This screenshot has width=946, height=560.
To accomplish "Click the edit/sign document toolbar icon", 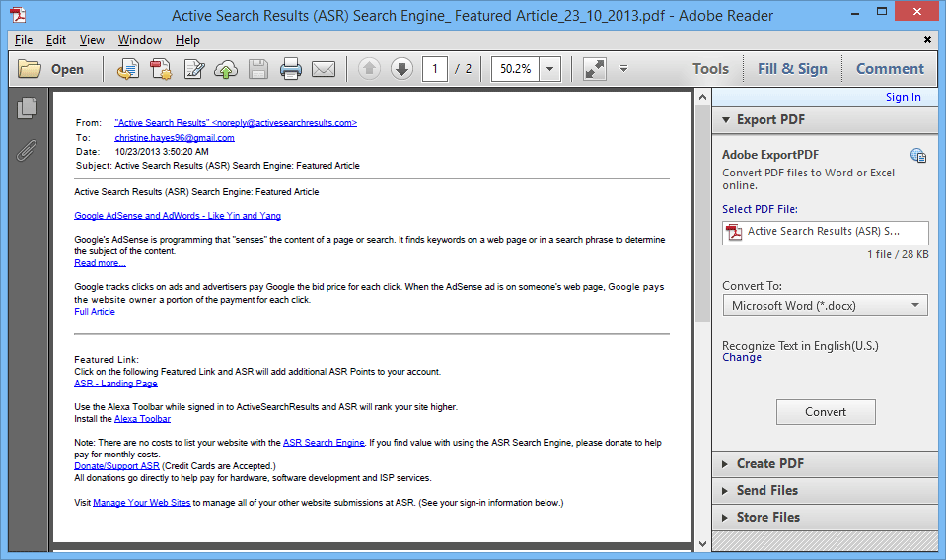I will click(x=193, y=69).
